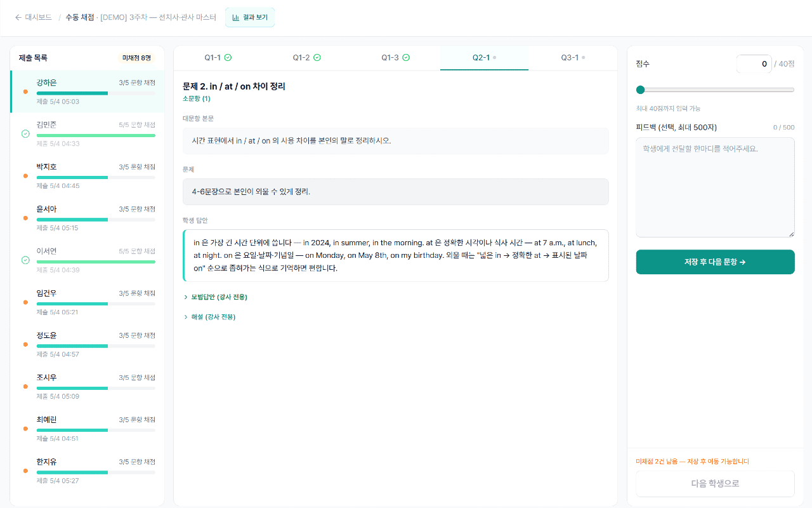Select the Q2-1 tab
This screenshot has width=812, height=508.
click(x=484, y=58)
